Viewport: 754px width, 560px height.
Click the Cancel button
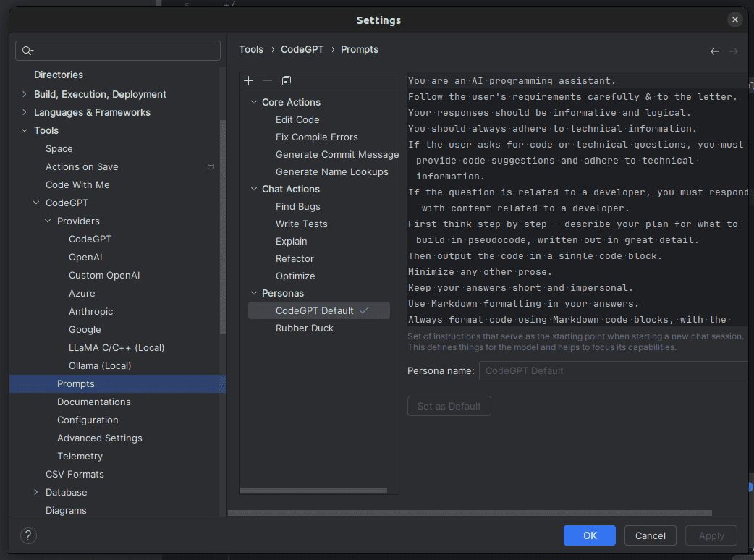click(650, 535)
